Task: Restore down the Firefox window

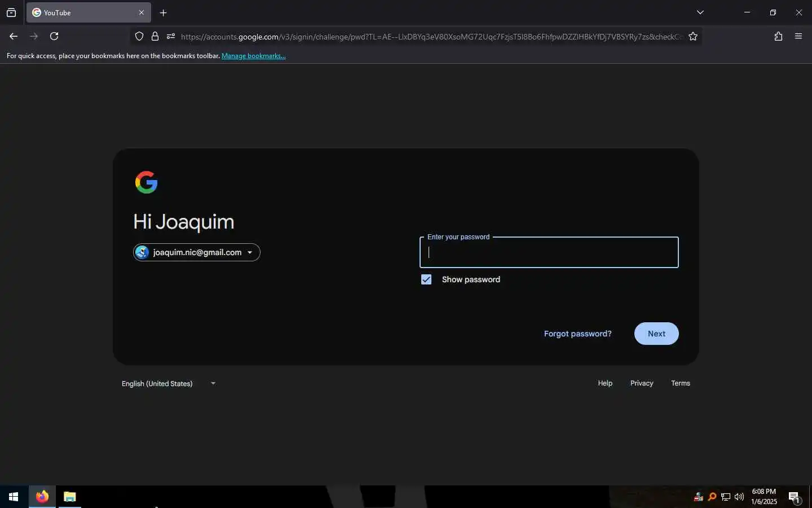Action: 773,12
